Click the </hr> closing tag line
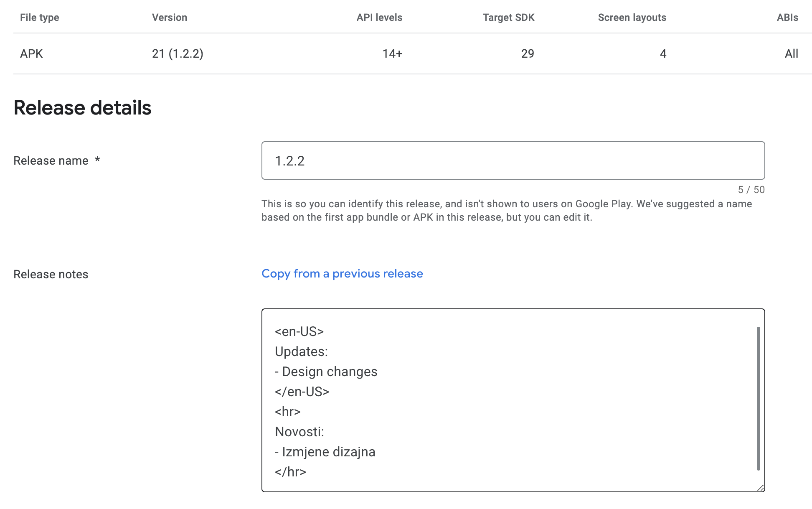This screenshot has width=812, height=509. (x=291, y=472)
